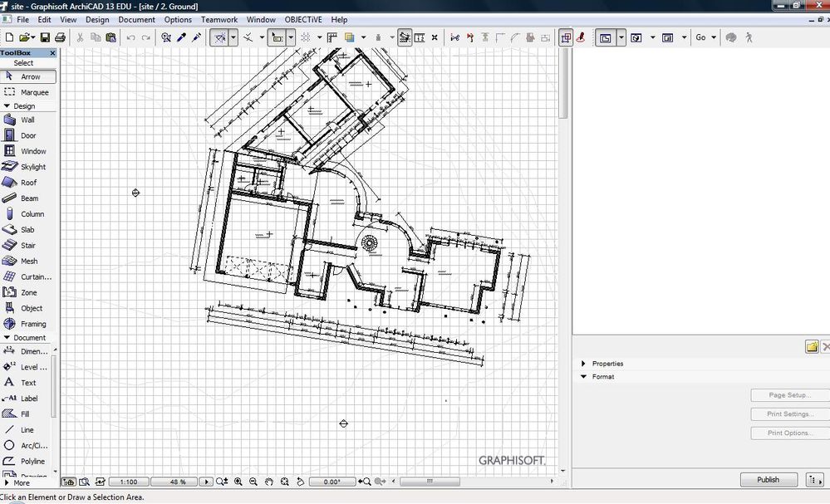Collapse the Document group in ToolBox
Viewport: 830px width, 504px height.
[7, 337]
